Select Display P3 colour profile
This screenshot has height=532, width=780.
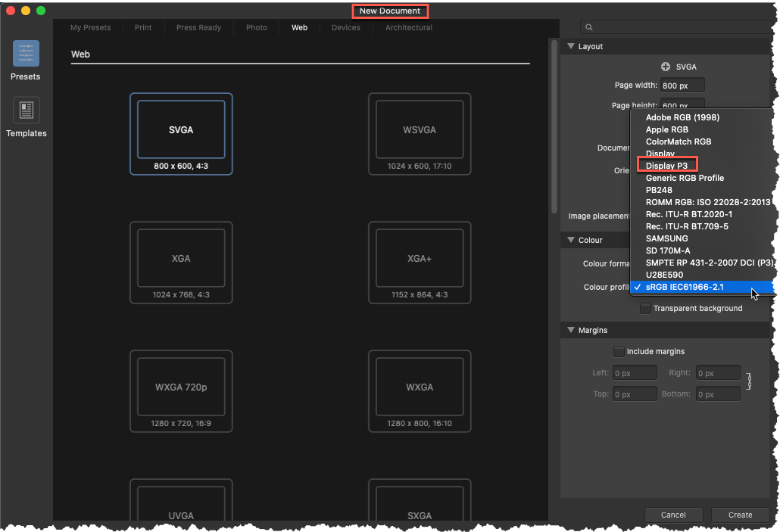(667, 165)
